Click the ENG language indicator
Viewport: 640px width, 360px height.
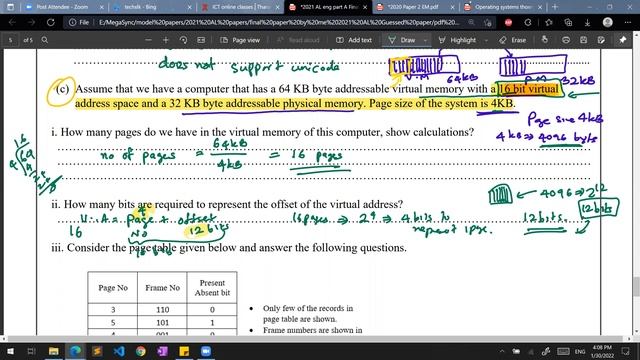pos(580,351)
